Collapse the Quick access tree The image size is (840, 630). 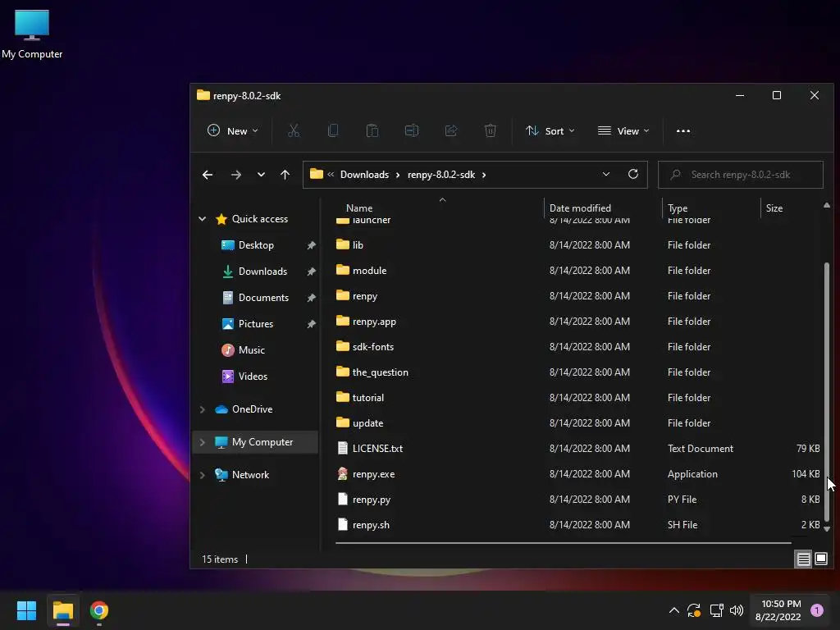tap(203, 218)
